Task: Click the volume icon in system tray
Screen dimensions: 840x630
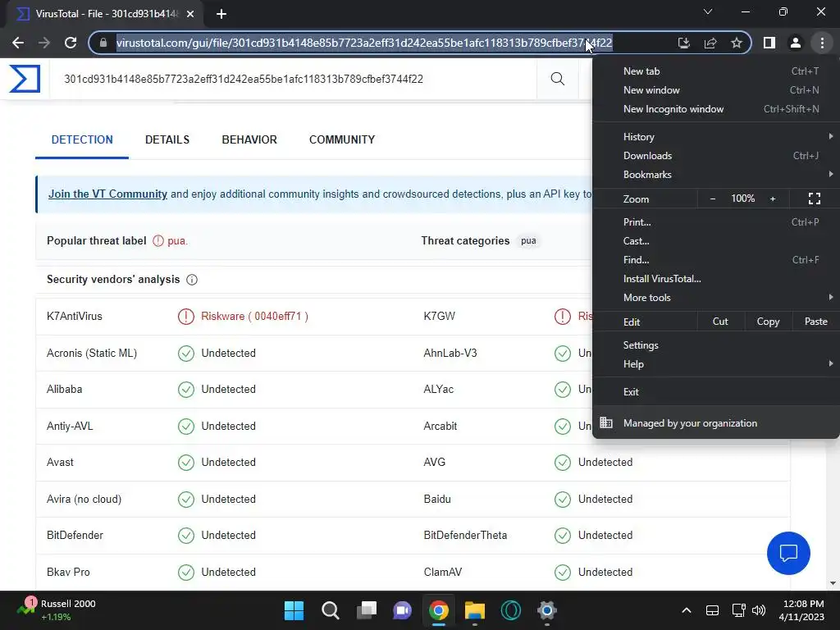Action: [x=759, y=610]
